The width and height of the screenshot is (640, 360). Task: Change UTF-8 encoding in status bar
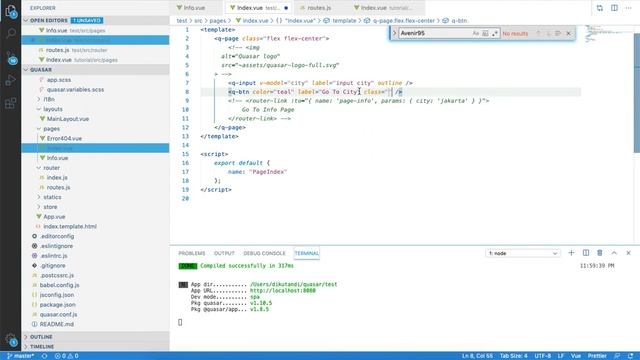tap(542, 356)
